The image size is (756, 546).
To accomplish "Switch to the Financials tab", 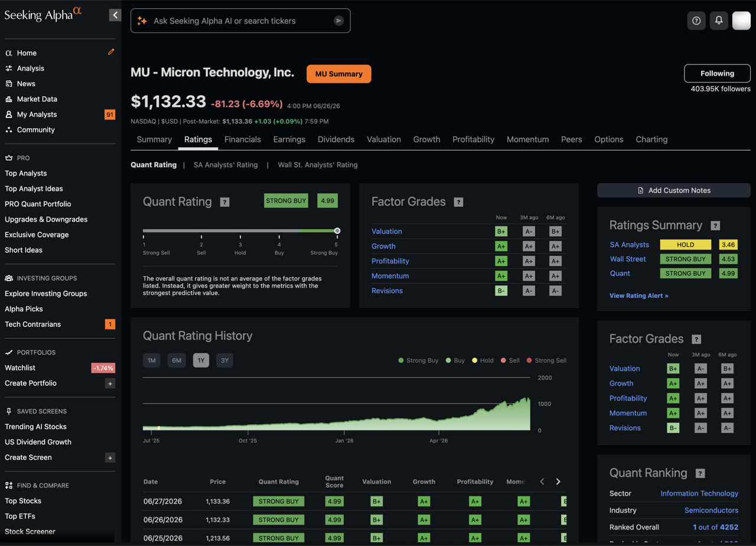I will click(x=243, y=139).
